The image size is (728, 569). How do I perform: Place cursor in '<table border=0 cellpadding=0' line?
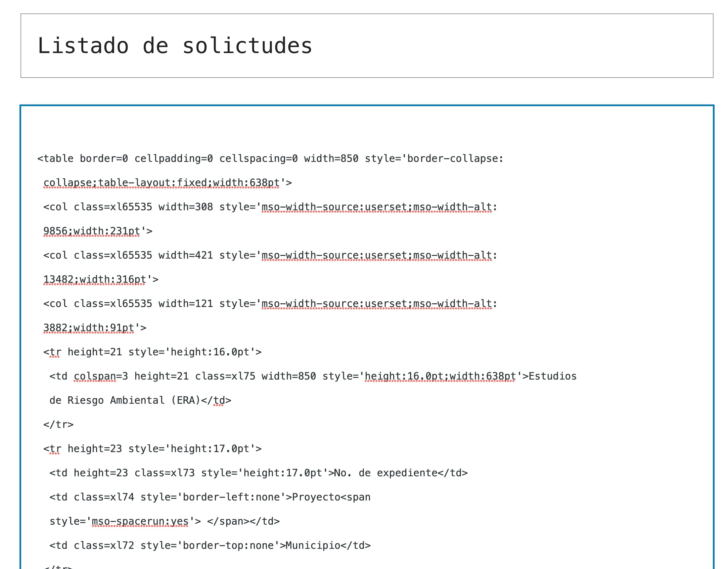270,159
